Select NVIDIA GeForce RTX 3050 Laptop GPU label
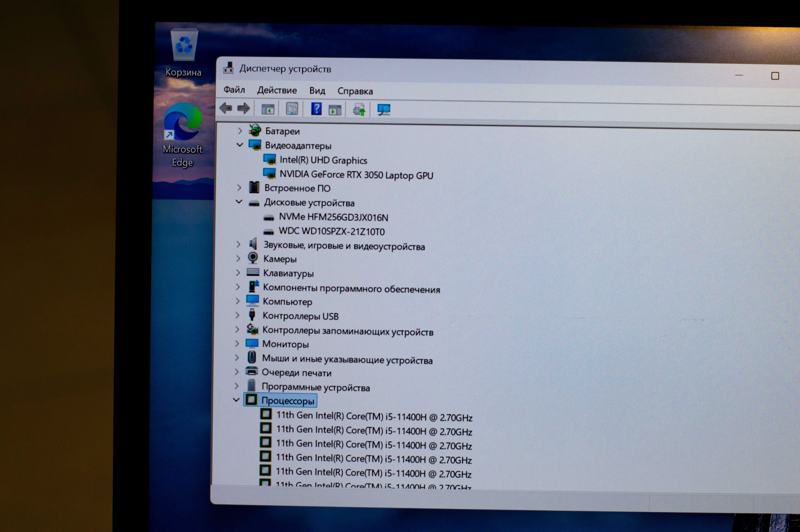The width and height of the screenshot is (800, 532). (x=356, y=175)
